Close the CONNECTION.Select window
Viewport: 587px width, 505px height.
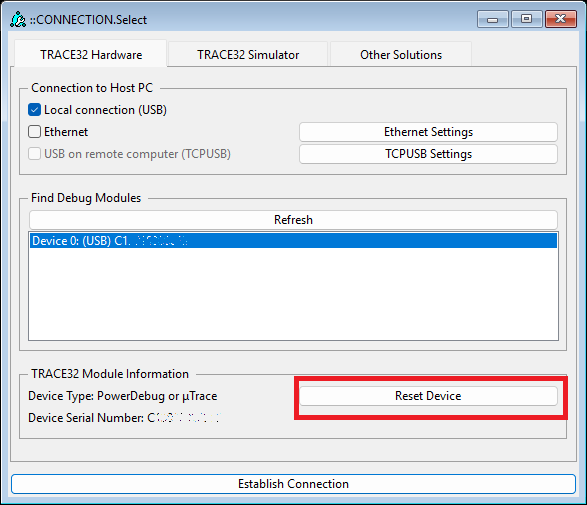click(x=561, y=19)
